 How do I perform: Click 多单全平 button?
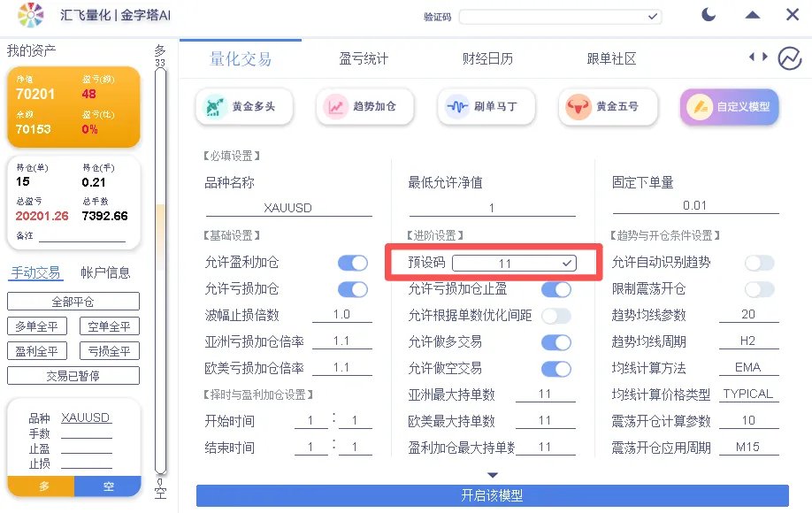click(x=37, y=326)
